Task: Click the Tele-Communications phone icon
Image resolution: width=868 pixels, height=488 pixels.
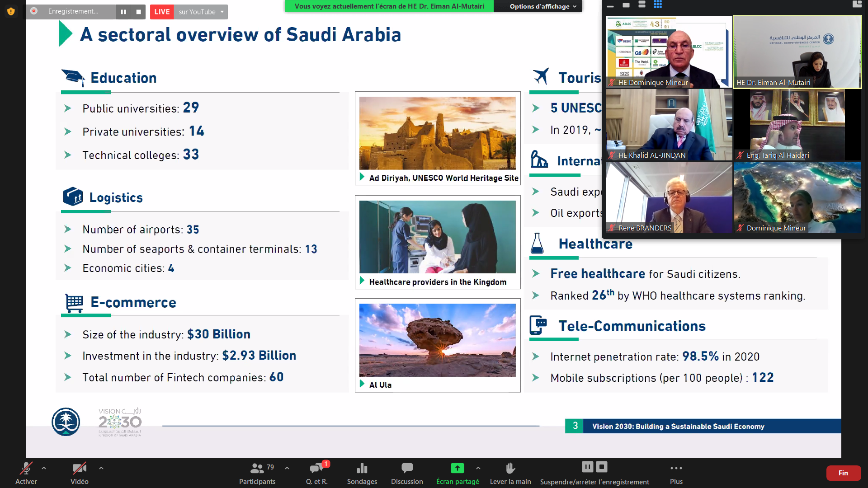Action: pos(538,325)
